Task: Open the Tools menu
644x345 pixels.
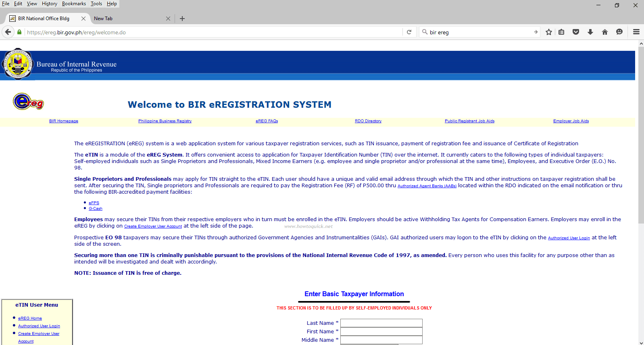Action: (x=96, y=4)
